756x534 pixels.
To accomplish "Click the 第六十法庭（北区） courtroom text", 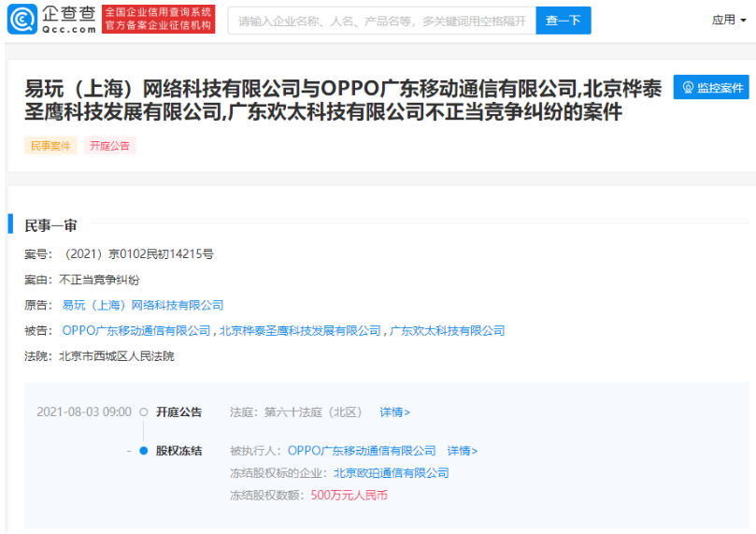I will (313, 412).
